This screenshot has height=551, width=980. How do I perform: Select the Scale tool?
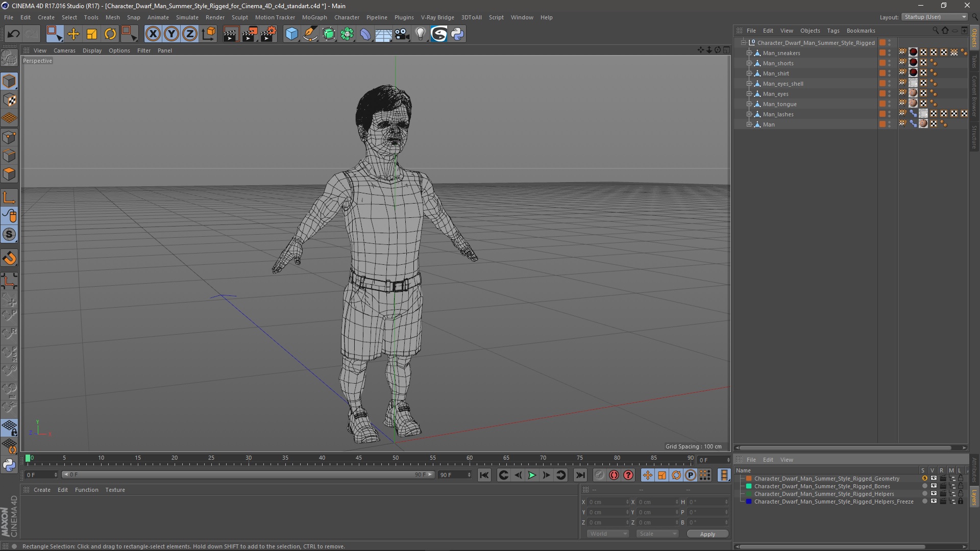point(92,34)
